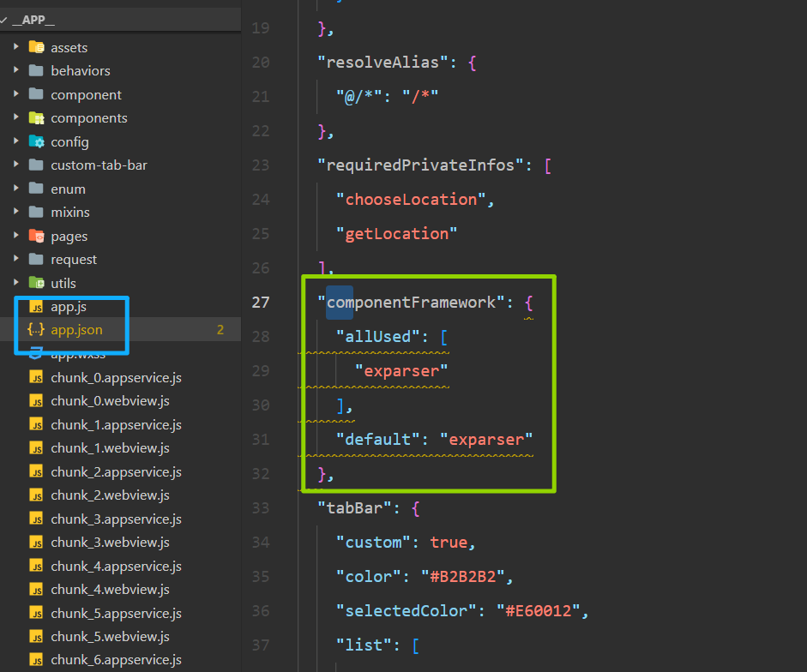Click the component folder icon
The width and height of the screenshot is (807, 672).
click(x=37, y=93)
